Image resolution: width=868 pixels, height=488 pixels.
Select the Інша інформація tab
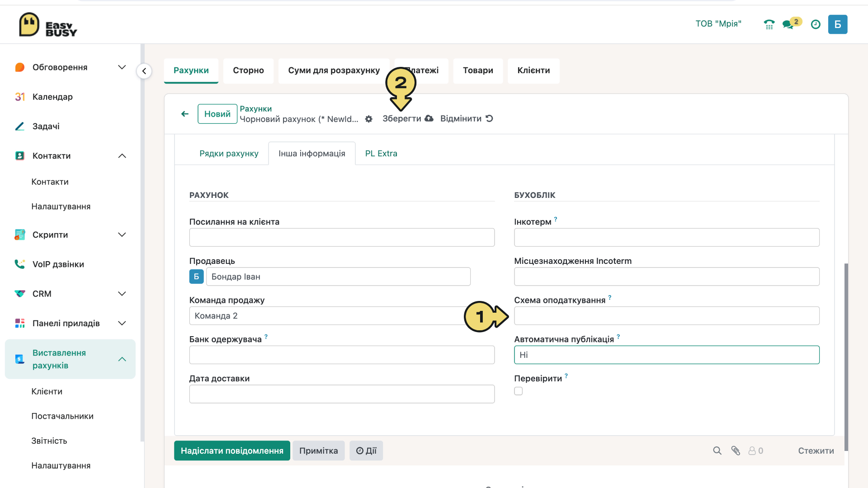(312, 154)
